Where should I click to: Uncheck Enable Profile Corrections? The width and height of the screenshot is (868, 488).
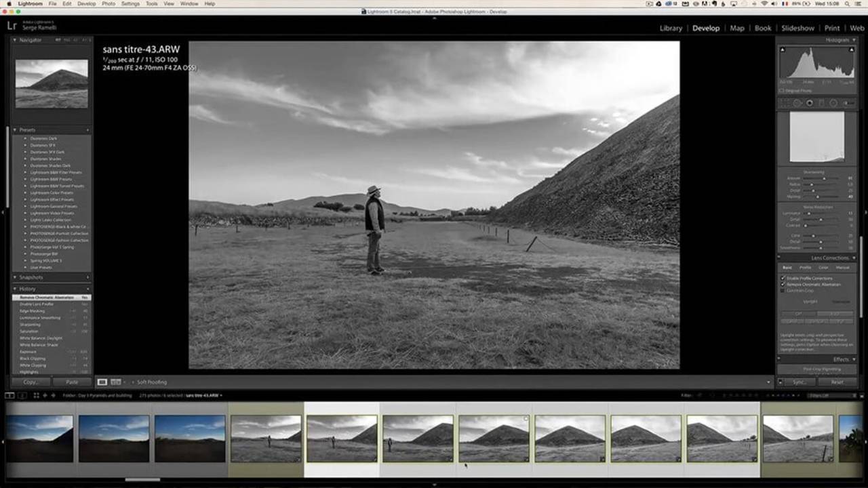(783, 279)
